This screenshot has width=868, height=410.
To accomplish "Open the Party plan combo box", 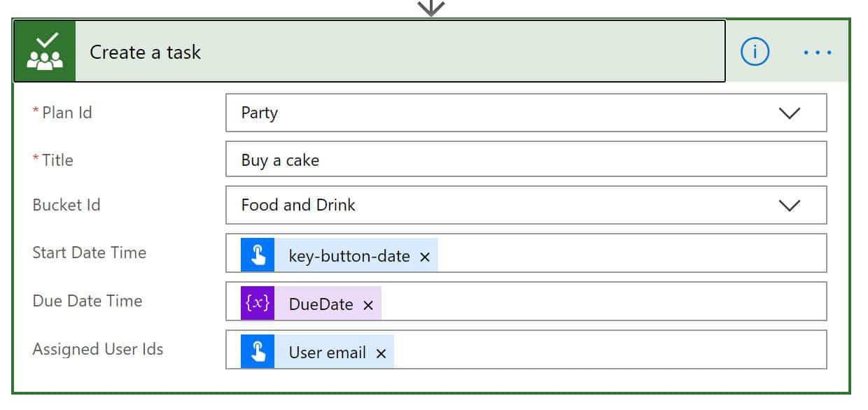I will tap(526, 113).
